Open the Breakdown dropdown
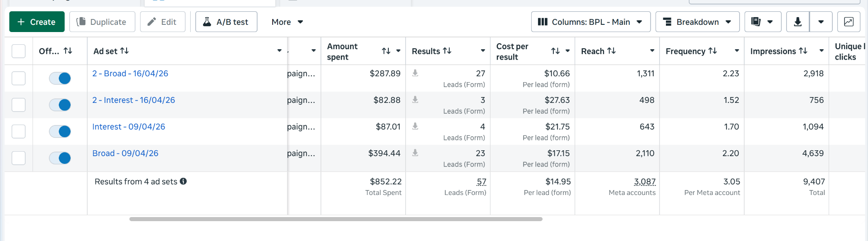 pyautogui.click(x=698, y=22)
